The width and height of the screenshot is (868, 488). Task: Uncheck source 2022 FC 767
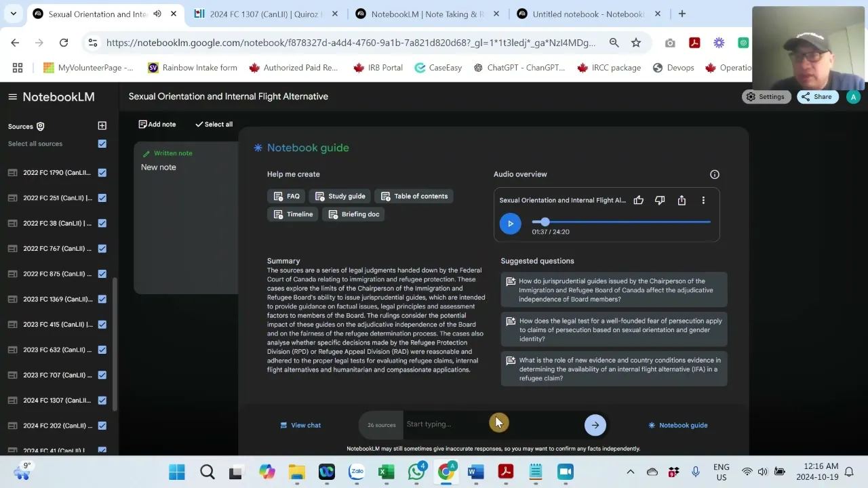click(x=102, y=249)
